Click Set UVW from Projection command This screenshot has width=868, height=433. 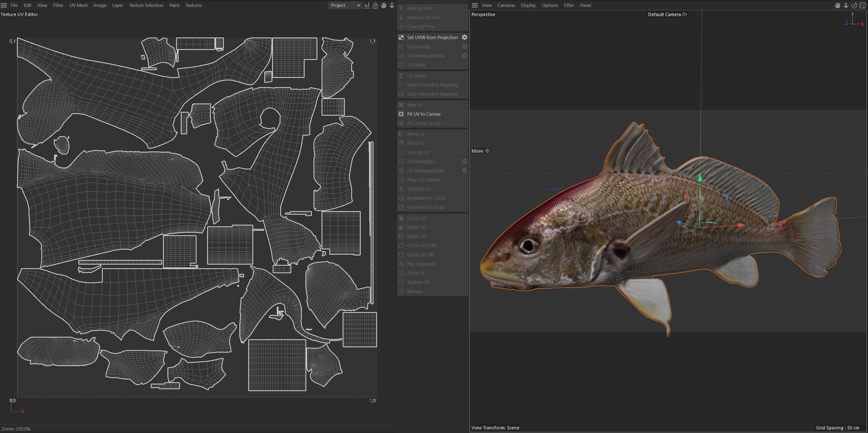(432, 37)
